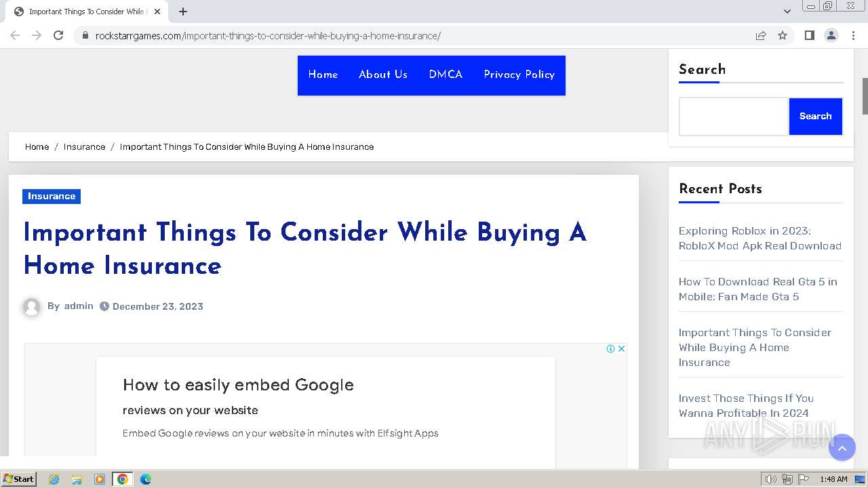The height and width of the screenshot is (488, 868).
Task: Click the Insurance category badge
Action: coord(52,196)
